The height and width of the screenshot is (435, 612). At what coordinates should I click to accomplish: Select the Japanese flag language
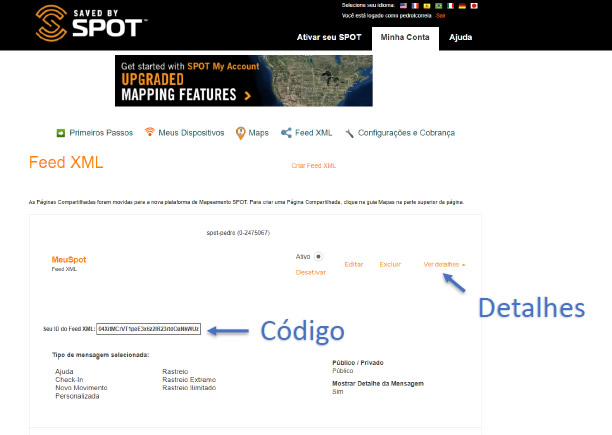point(474,6)
